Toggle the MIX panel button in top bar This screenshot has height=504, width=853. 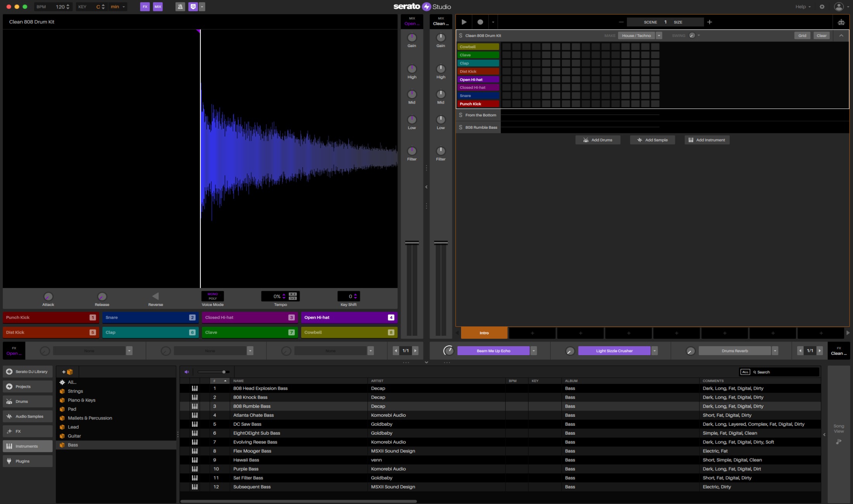[x=158, y=7]
